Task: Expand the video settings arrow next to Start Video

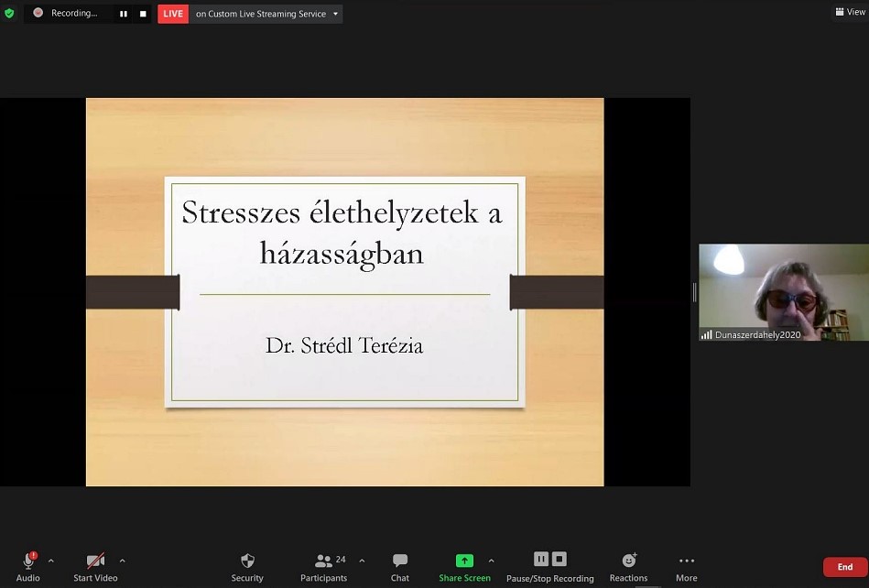Action: point(123,561)
